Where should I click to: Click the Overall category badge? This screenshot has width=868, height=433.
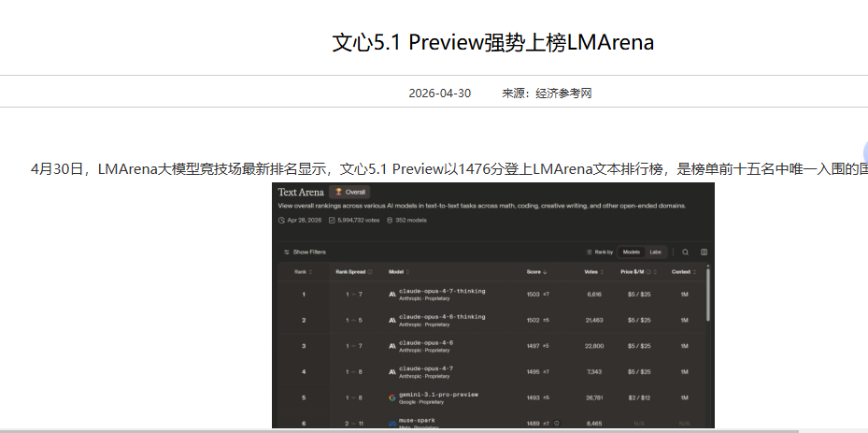pyautogui.click(x=349, y=192)
